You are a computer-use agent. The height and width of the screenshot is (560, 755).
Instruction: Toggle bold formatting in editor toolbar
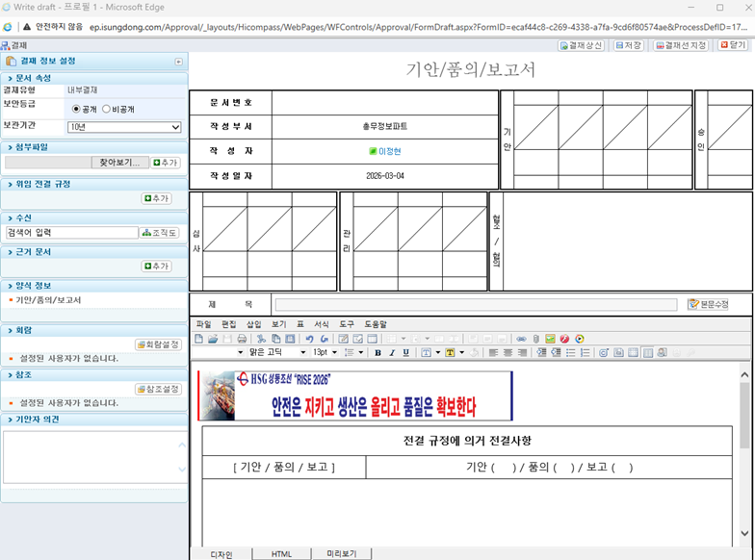[x=377, y=353]
